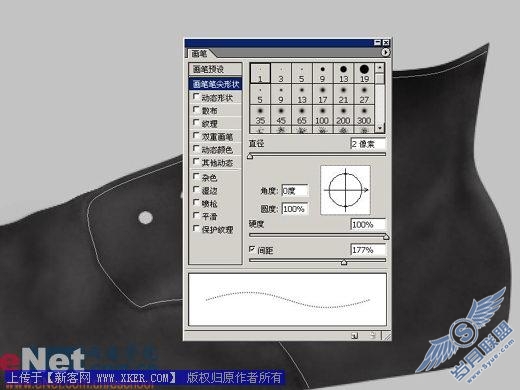Viewport: 520px width, 390px height.
Task: Click the preset list scroll down arrow
Action: [x=379, y=128]
